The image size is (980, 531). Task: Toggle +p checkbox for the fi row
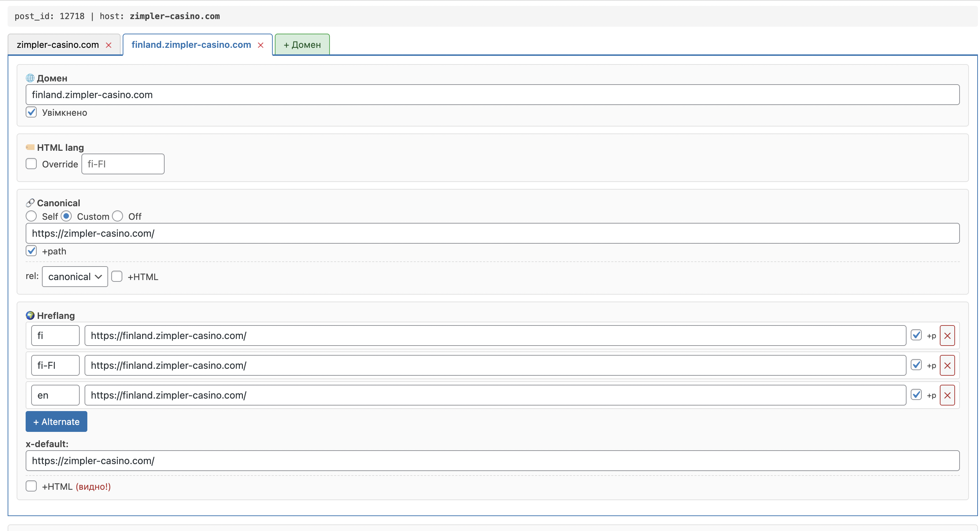(x=916, y=335)
